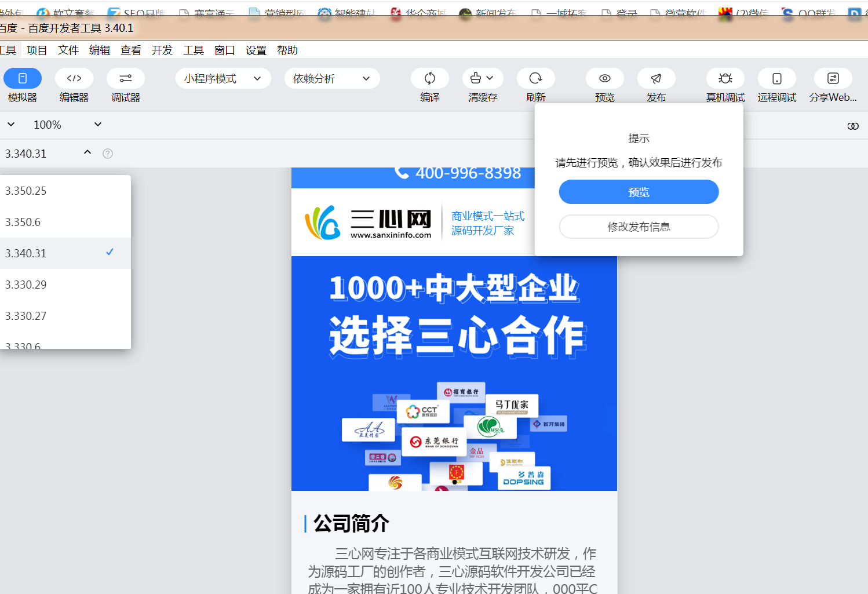Viewport: 868px width, 594px height.
Task: Click the help question mark icon
Action: coord(108,154)
